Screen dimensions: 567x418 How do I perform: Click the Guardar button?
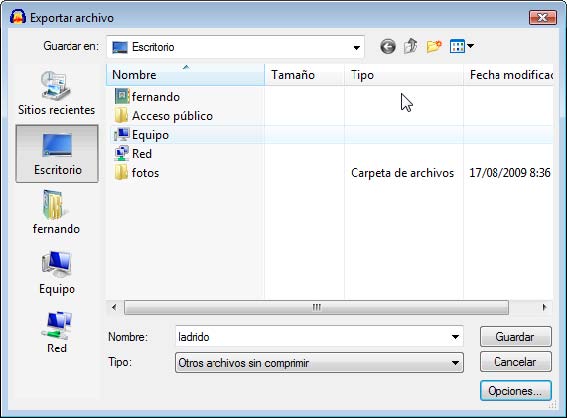(516, 337)
